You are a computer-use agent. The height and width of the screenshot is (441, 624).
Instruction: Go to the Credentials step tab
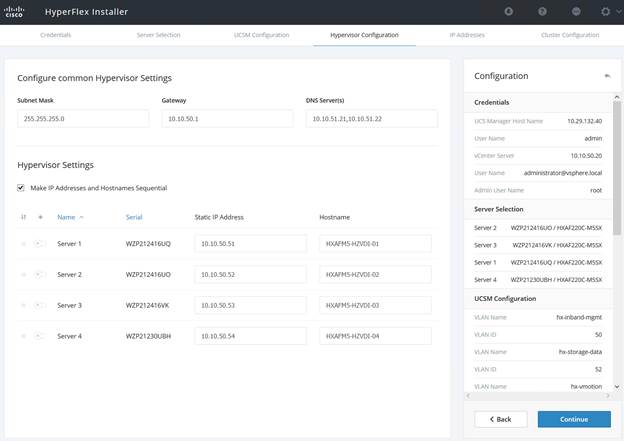56,35
